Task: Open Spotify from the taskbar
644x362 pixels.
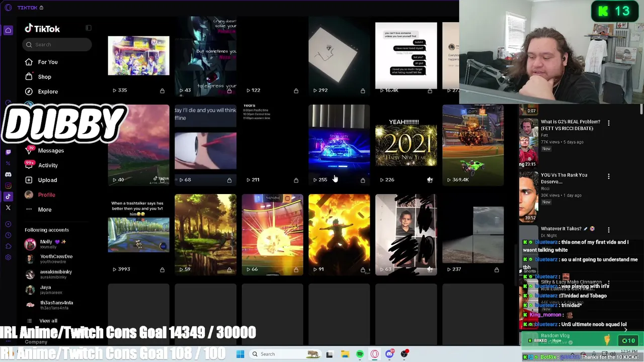Action: pos(360,354)
